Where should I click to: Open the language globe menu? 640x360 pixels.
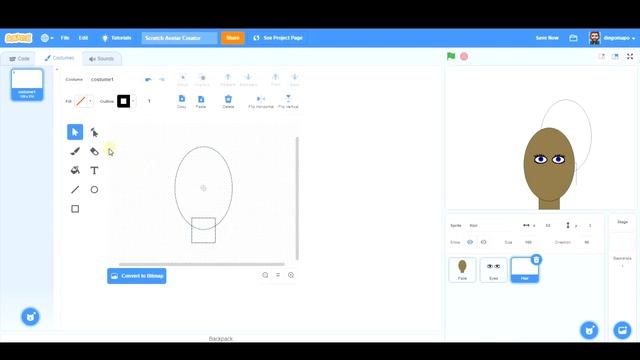click(x=47, y=38)
